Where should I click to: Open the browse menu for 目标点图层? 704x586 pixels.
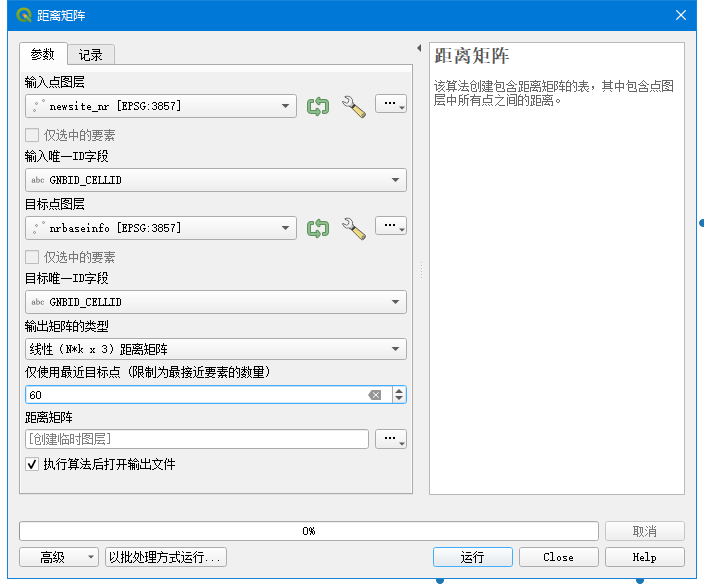point(391,225)
